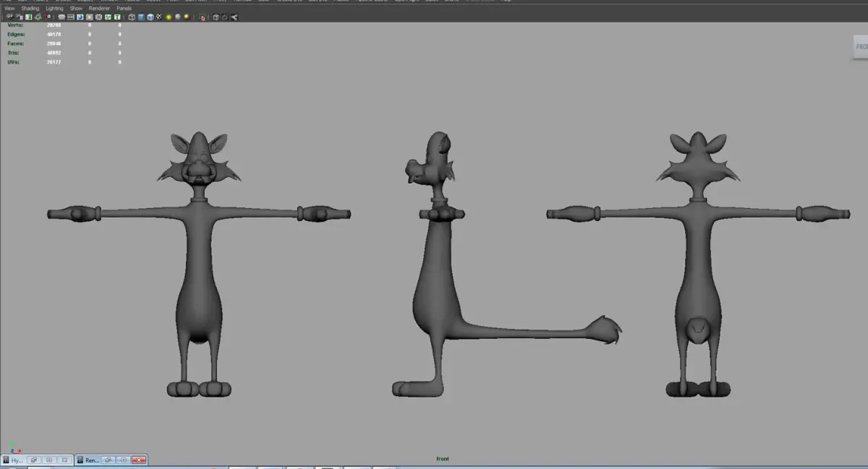Click the XYZ axis orientation gizmo
Image resolution: width=868 pixels, height=469 pixels.
(15, 448)
